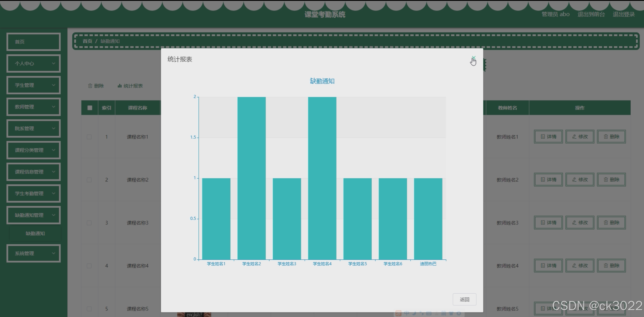644x317 pixels.
Task: Open 统计报表 bar chart icon button
Action: [130, 86]
